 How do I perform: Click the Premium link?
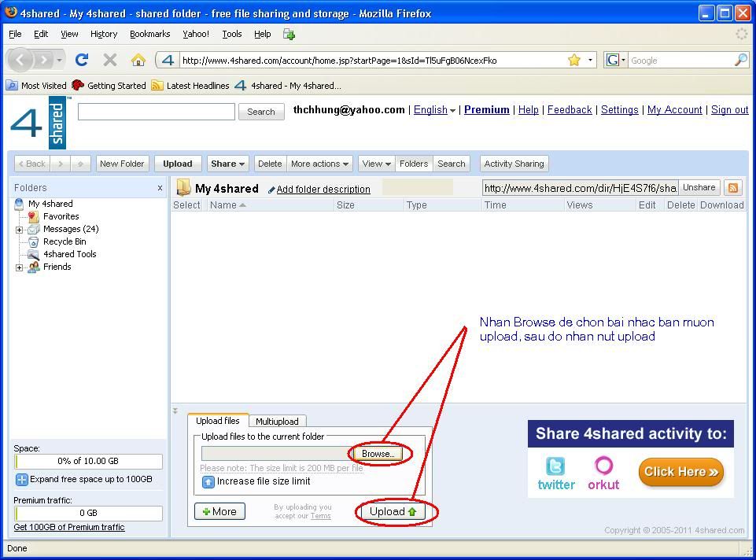click(x=486, y=110)
